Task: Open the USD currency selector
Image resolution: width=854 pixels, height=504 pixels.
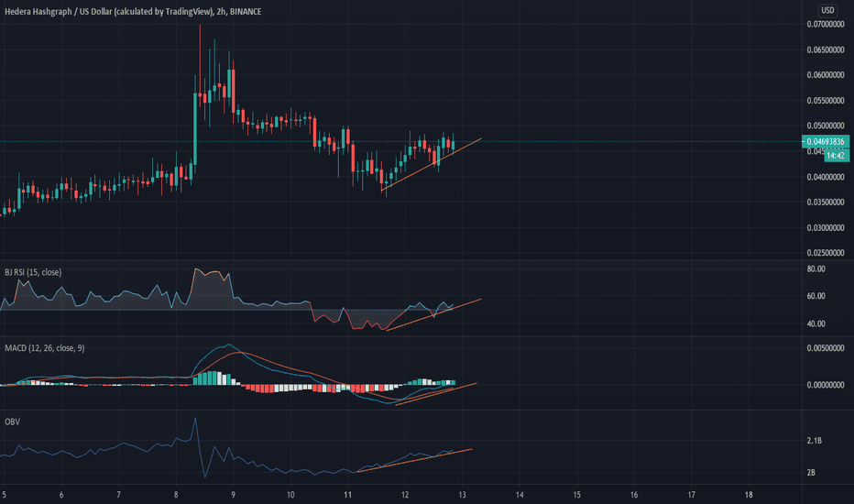Action: pyautogui.click(x=827, y=10)
